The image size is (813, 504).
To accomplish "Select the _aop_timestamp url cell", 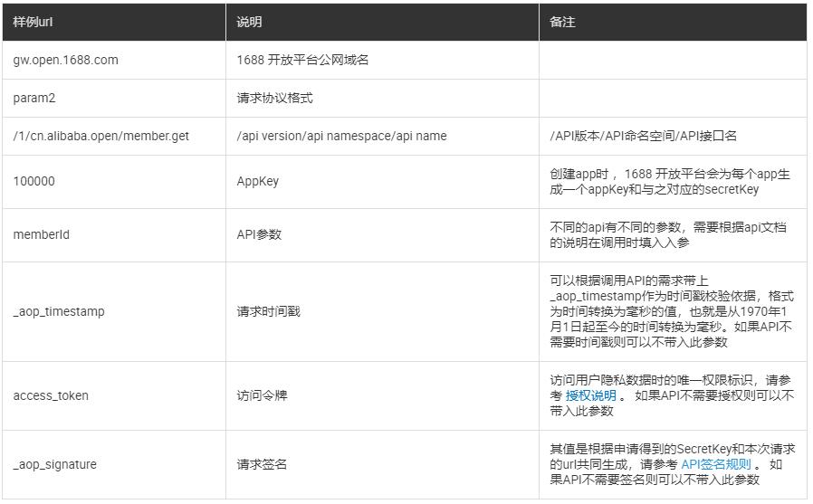I will (114, 312).
